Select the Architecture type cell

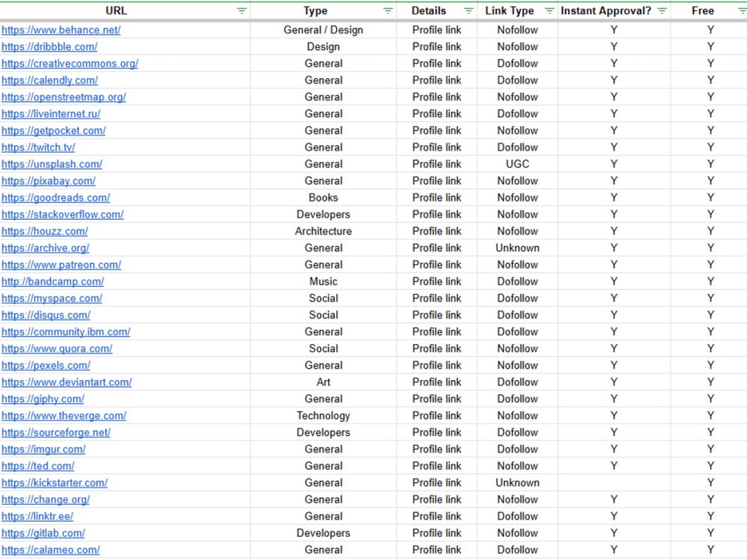pos(323,231)
